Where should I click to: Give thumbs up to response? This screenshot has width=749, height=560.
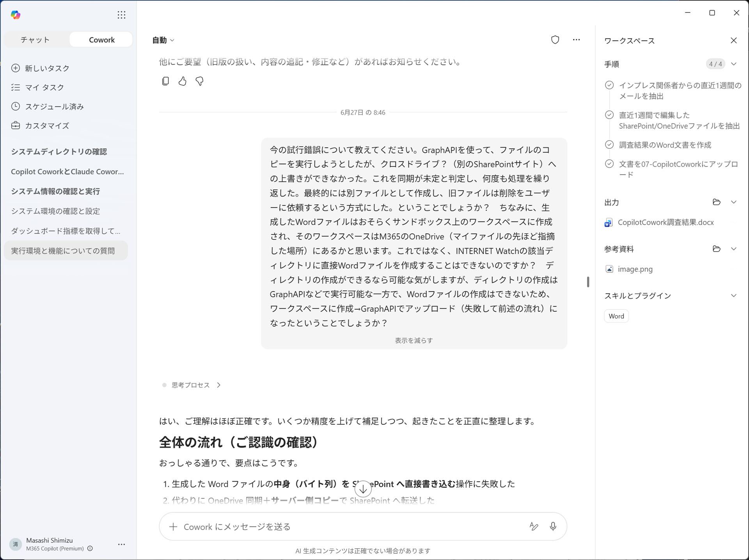click(x=182, y=81)
